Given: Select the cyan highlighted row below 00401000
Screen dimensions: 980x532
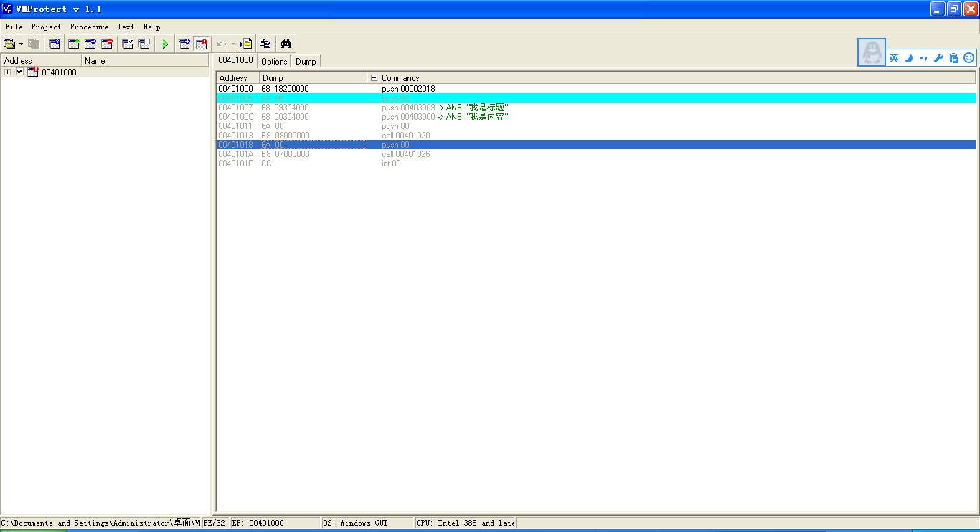Looking at the screenshot, I should click(596, 98).
